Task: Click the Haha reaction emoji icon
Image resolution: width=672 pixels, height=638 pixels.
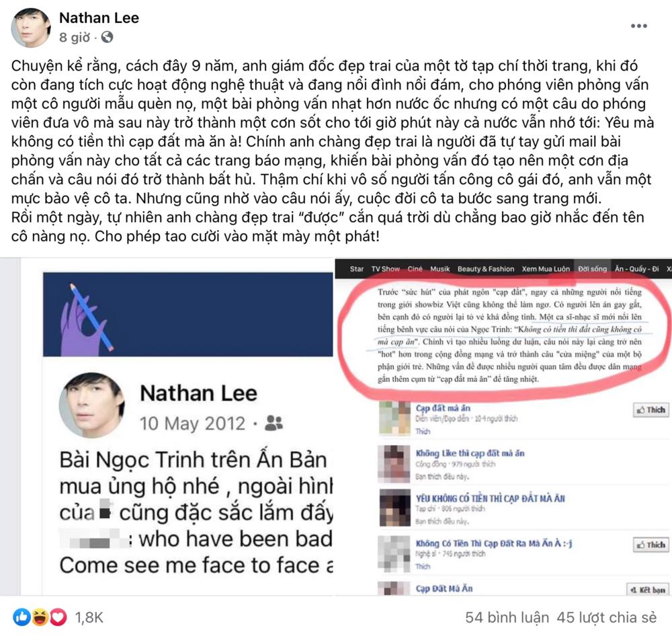Action: coord(40,617)
